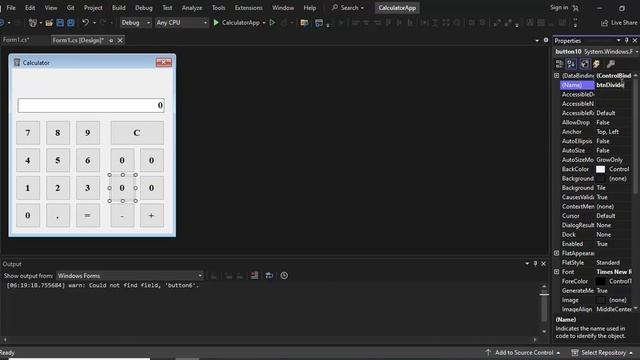This screenshot has width=640, height=360.
Task: Click the Categorized view icon in Properties
Action: coord(560,64)
